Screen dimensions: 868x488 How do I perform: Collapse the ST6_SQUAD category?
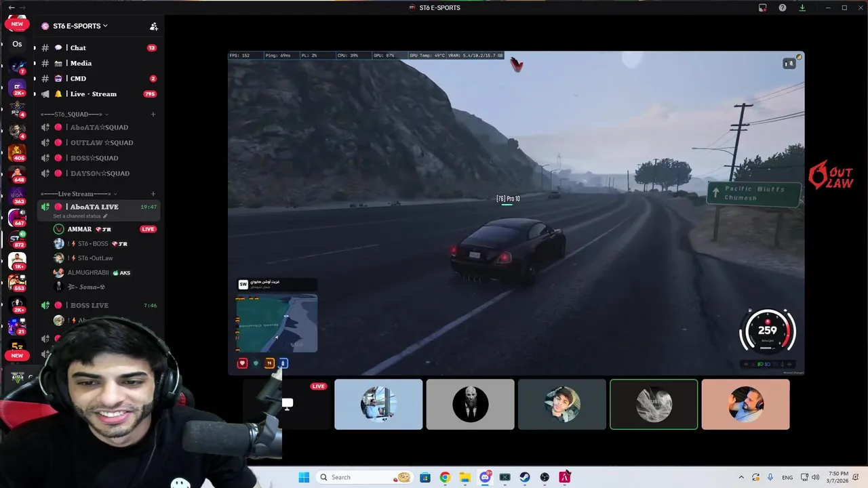74,114
